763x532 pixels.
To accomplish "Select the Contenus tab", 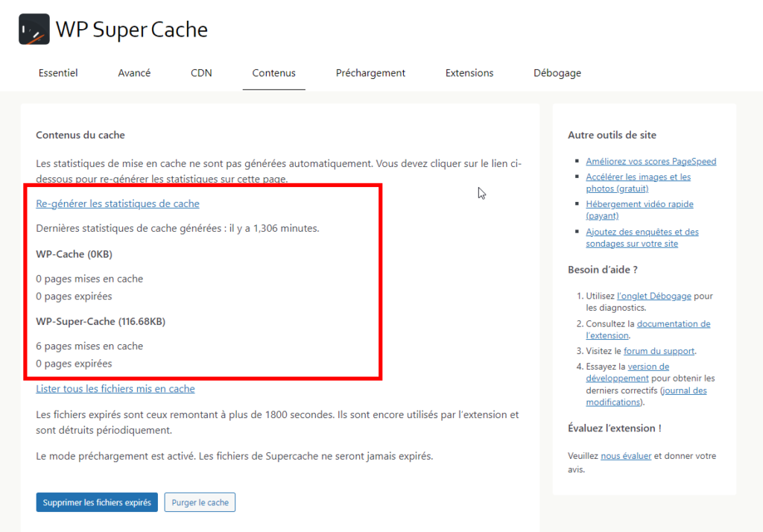I will (274, 73).
